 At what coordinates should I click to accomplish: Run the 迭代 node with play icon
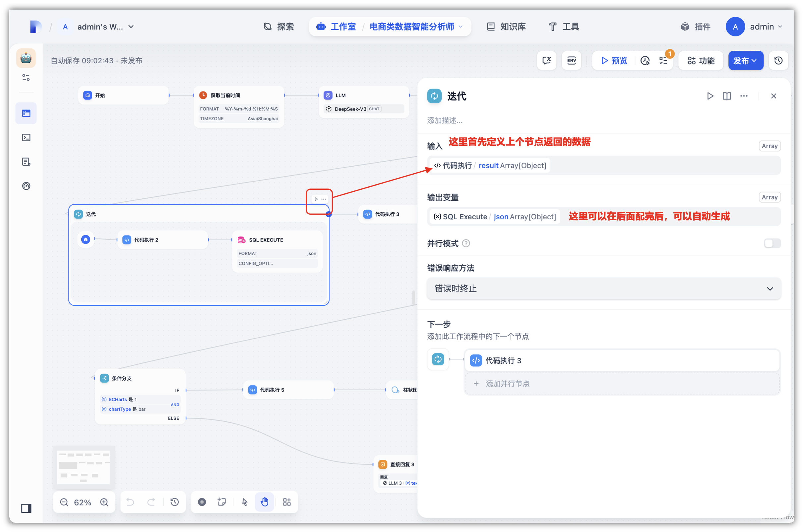click(710, 96)
